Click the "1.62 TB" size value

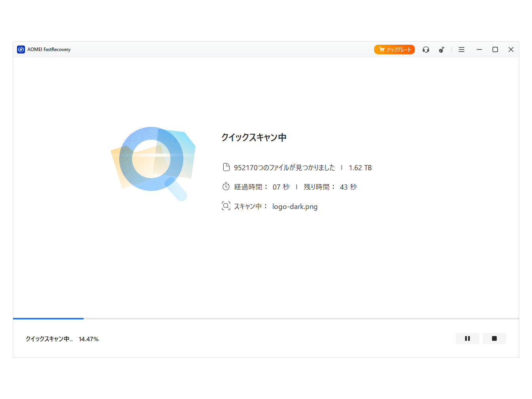(x=360, y=168)
